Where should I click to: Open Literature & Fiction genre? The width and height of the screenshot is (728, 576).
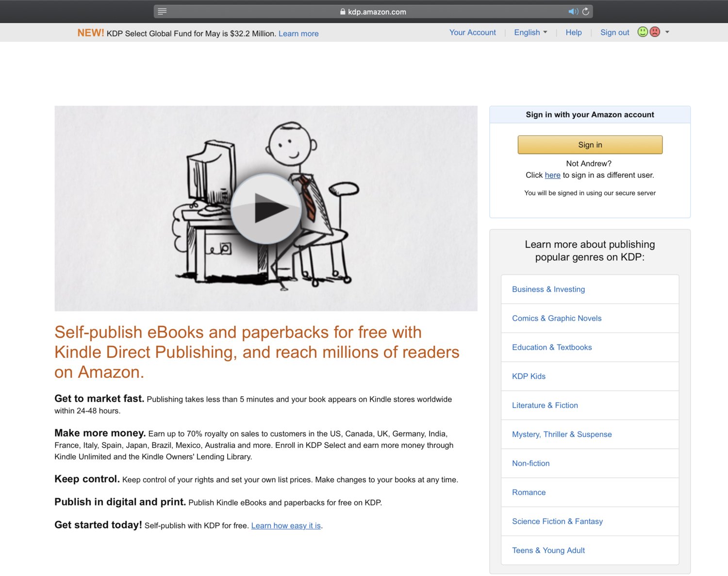pyautogui.click(x=590, y=406)
